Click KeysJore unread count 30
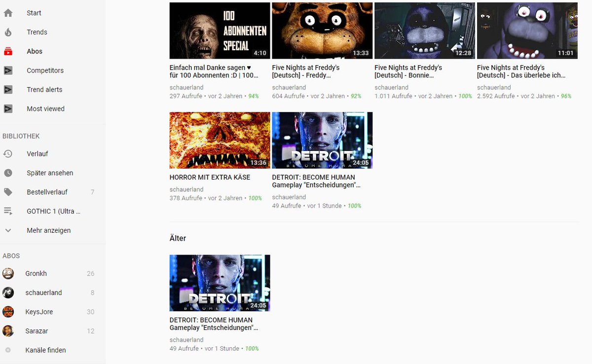Viewport: 592px width, 364px height. click(x=90, y=312)
